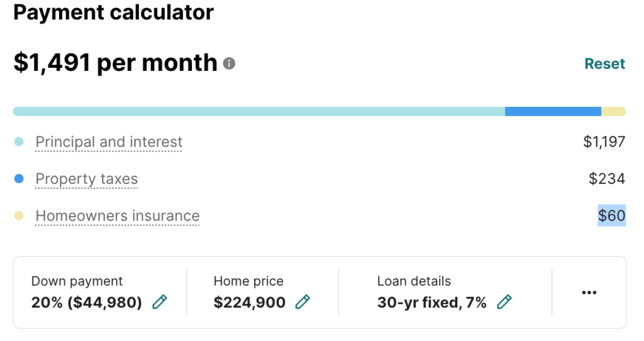Reset the payment calculator
Screen dimensions: 644x341
(x=604, y=64)
